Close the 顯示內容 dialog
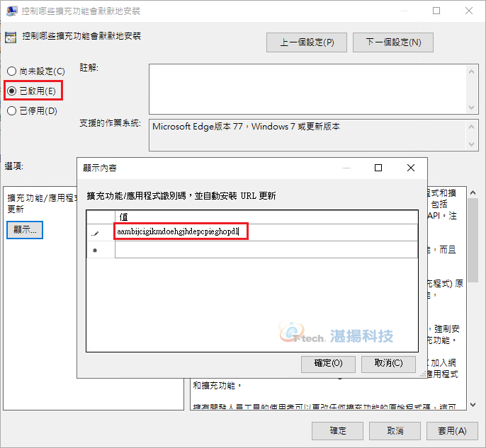 pos(411,168)
